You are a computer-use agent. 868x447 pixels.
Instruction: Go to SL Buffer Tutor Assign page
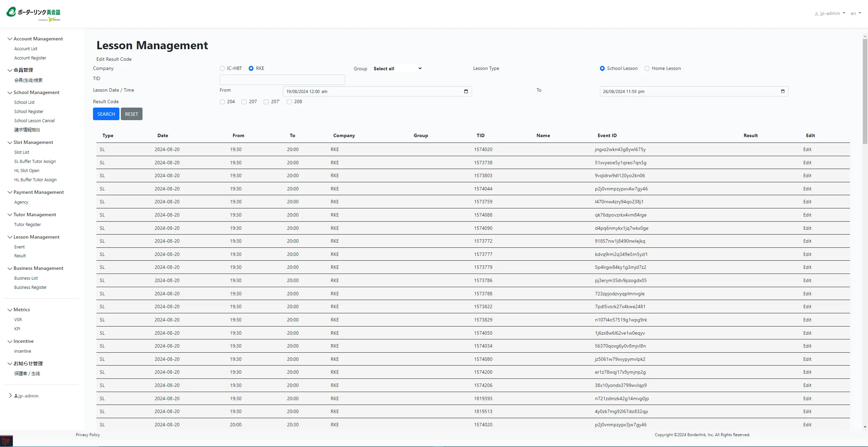pos(35,162)
